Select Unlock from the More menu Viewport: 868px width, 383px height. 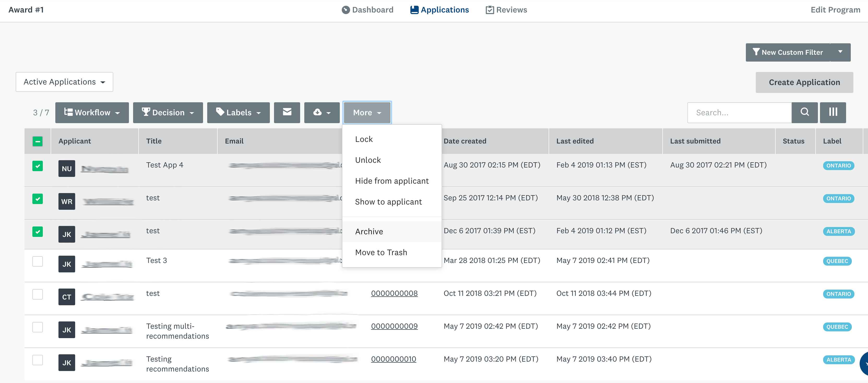pyautogui.click(x=392, y=160)
